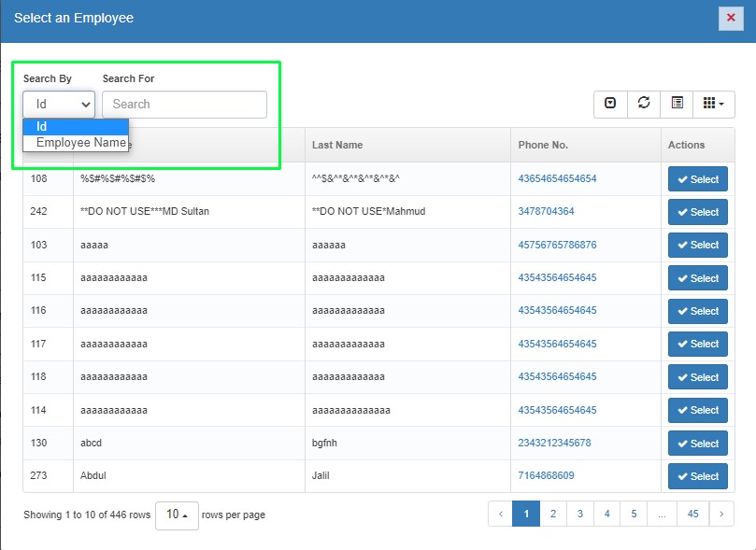This screenshot has height=550, width=756.
Task: Click phone number 7164868609 link
Action: 546,476
